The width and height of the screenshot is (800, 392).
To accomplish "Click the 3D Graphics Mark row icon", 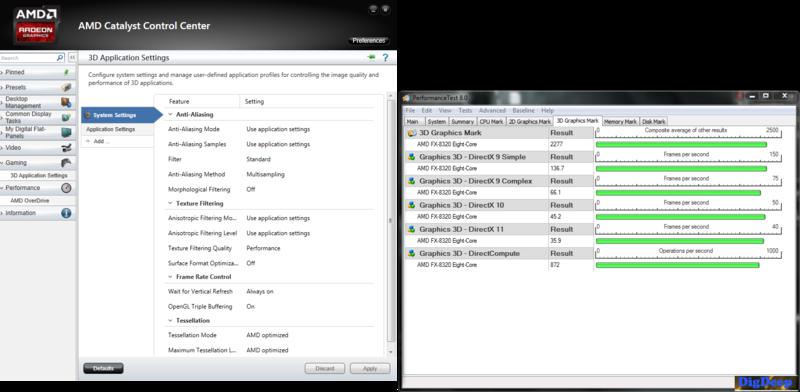I will [x=412, y=133].
